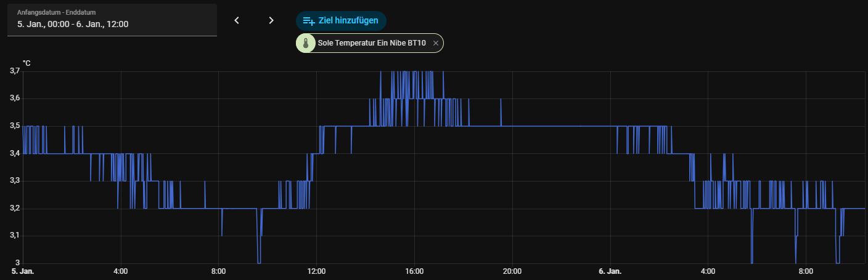Open the date range picker field

point(112,24)
